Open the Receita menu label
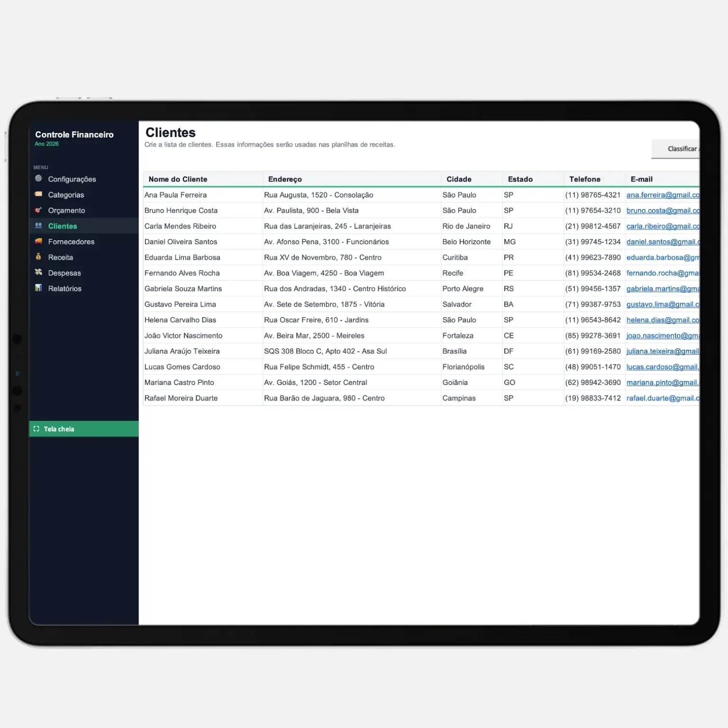 point(60,257)
